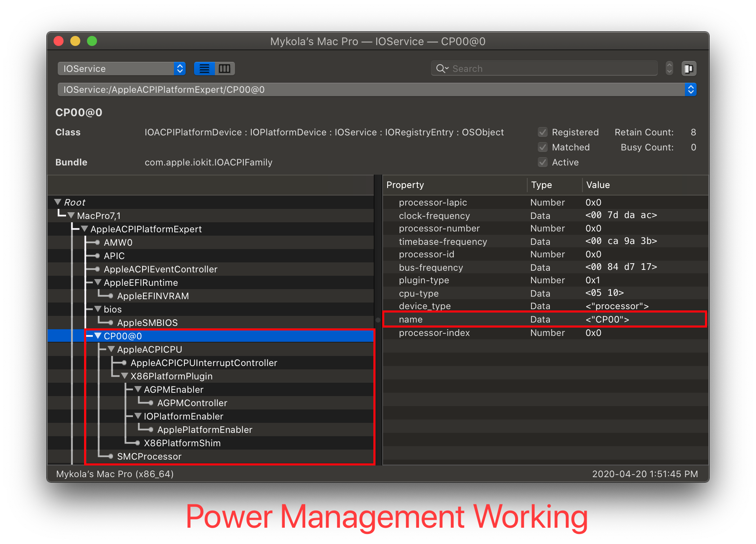The width and height of the screenshot is (756, 544).
Task: Select the clock-frequency property row
Action: (x=434, y=216)
